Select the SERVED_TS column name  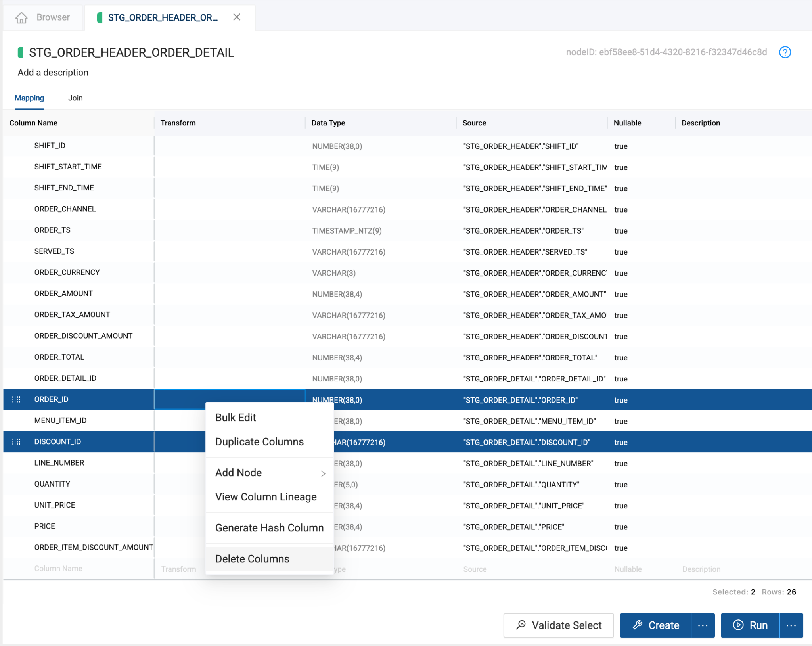(54, 251)
